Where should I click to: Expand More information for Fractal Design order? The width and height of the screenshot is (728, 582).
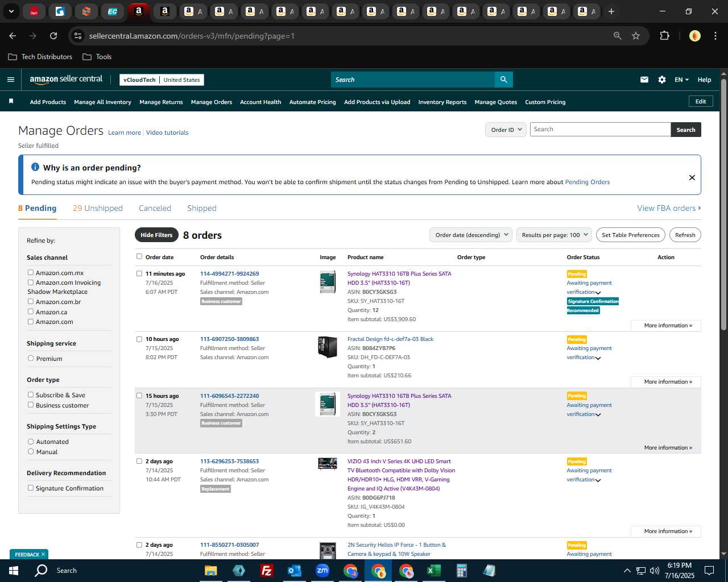point(668,382)
